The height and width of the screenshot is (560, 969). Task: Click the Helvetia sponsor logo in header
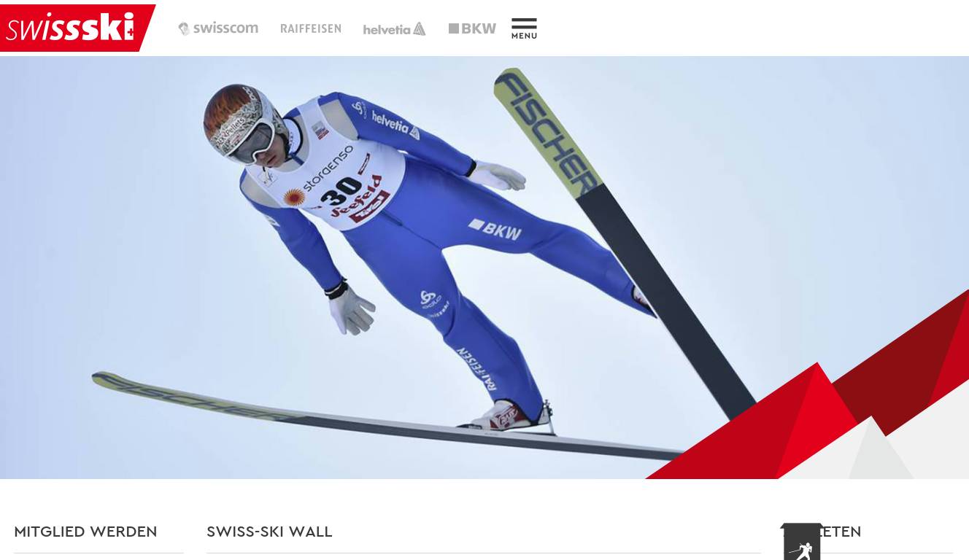tap(395, 29)
